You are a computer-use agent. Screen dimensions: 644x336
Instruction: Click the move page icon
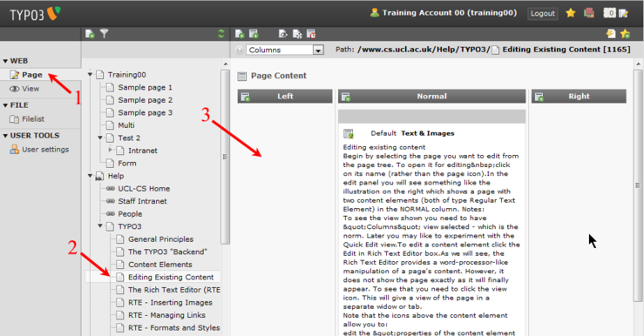[297, 34]
